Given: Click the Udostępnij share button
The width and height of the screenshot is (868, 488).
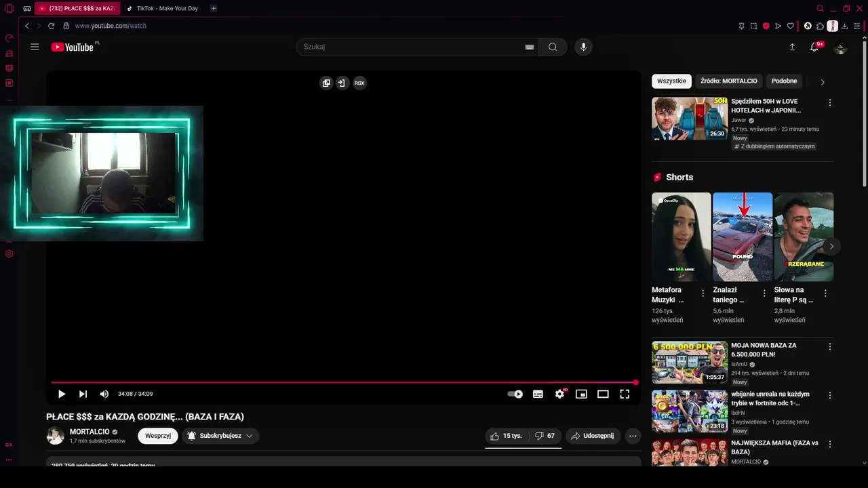Looking at the screenshot, I should (592, 436).
